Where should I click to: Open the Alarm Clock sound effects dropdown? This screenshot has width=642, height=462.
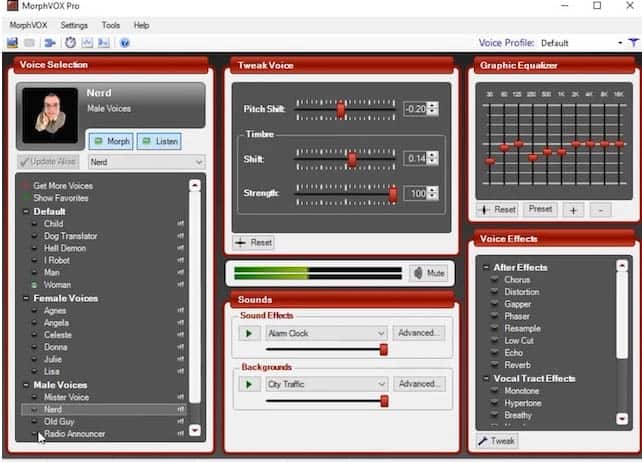coord(326,333)
